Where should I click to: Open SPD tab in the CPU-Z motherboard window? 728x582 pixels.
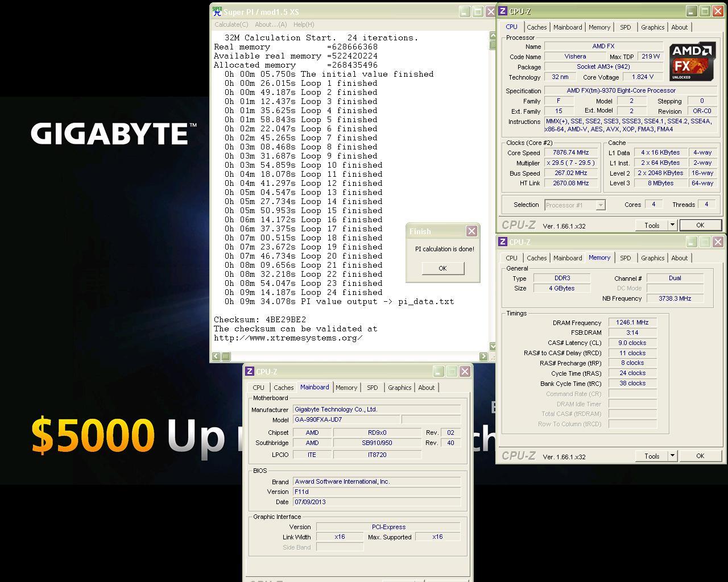pos(373,388)
